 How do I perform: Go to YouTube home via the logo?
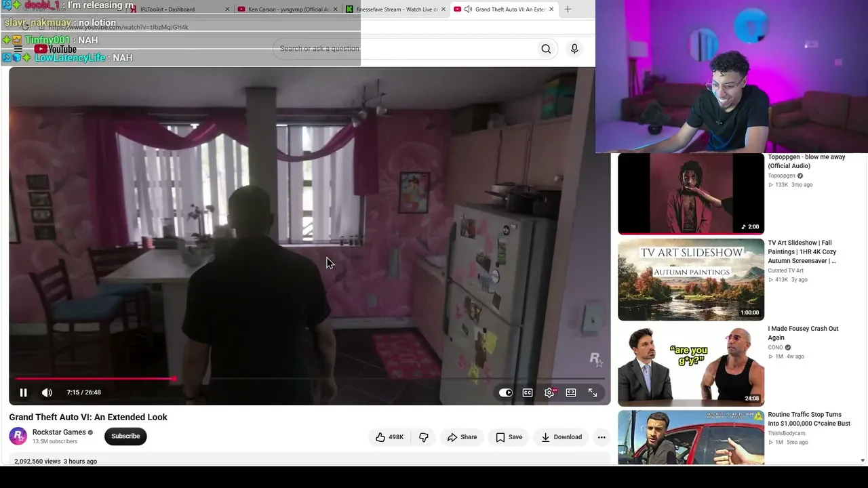point(56,49)
